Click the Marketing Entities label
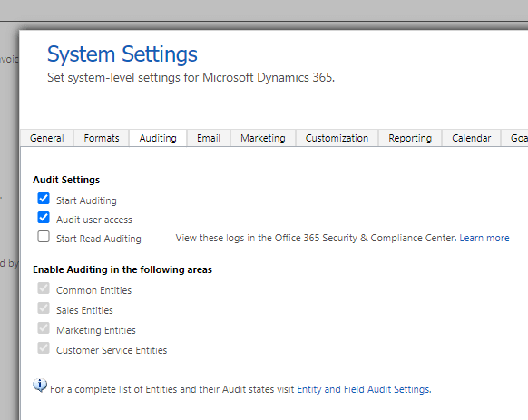 tap(96, 330)
